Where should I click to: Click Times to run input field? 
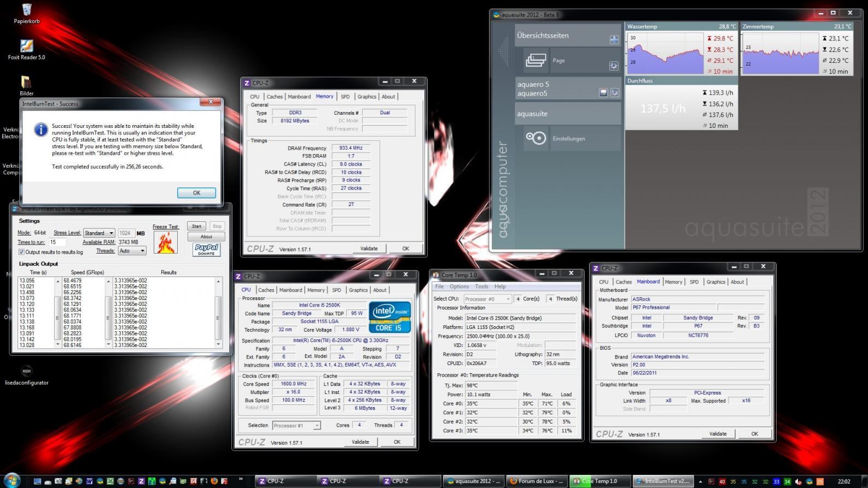pos(57,242)
